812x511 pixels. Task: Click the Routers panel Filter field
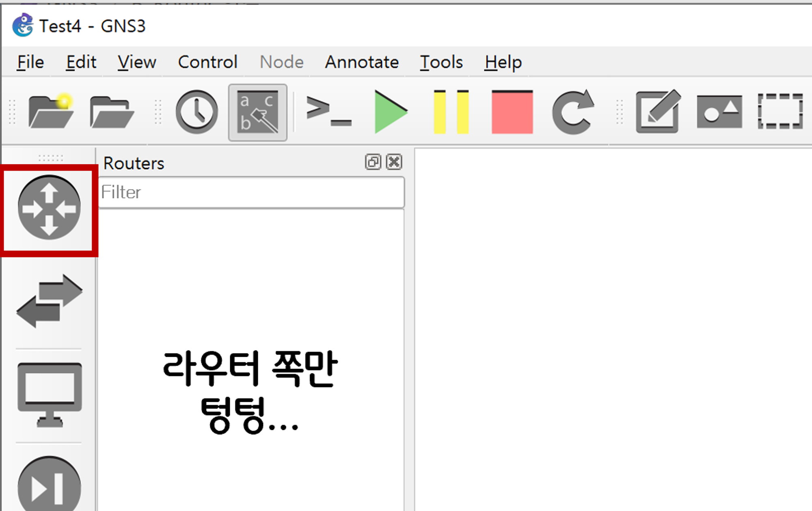pos(251,192)
